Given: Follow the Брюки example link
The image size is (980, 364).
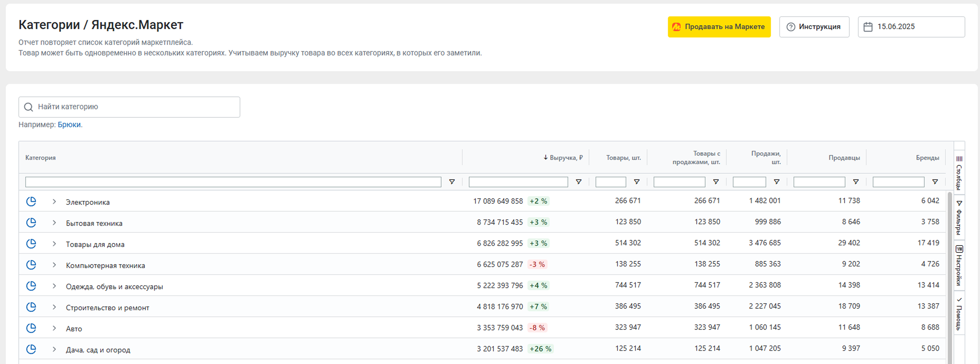Looking at the screenshot, I should pos(69,124).
